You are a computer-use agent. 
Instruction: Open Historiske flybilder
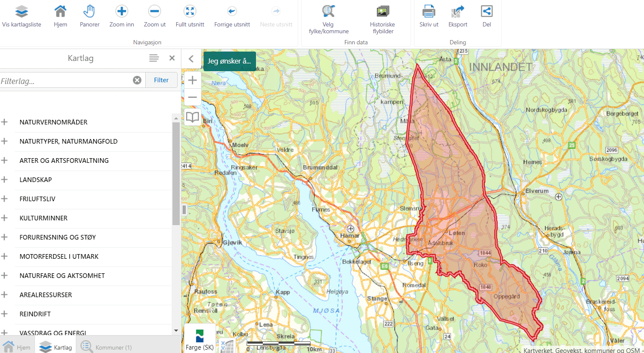click(x=383, y=20)
